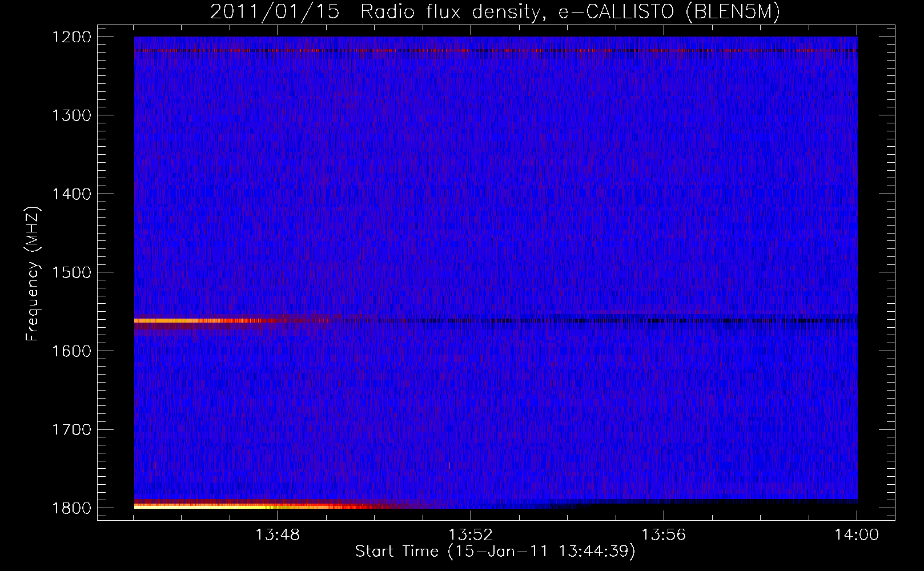Click time tick label 13:48

(x=278, y=535)
